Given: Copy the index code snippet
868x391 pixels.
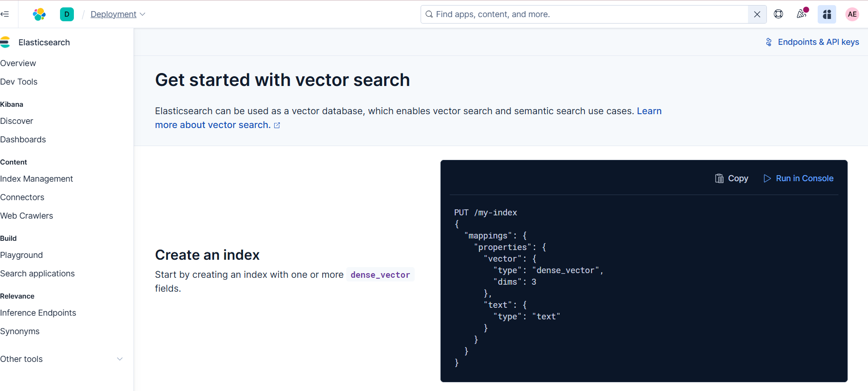Looking at the screenshot, I should [x=732, y=178].
